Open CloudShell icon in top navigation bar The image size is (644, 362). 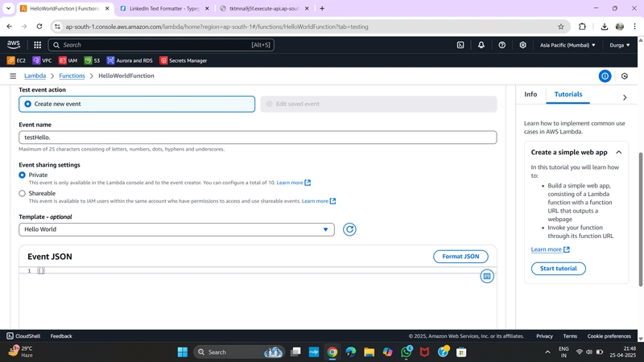pyautogui.click(x=460, y=45)
